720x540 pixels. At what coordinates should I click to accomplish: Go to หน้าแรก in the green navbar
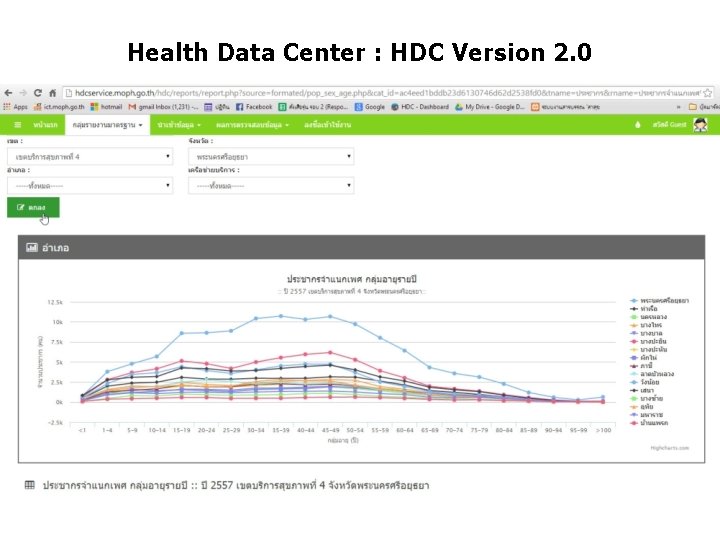click(x=45, y=125)
